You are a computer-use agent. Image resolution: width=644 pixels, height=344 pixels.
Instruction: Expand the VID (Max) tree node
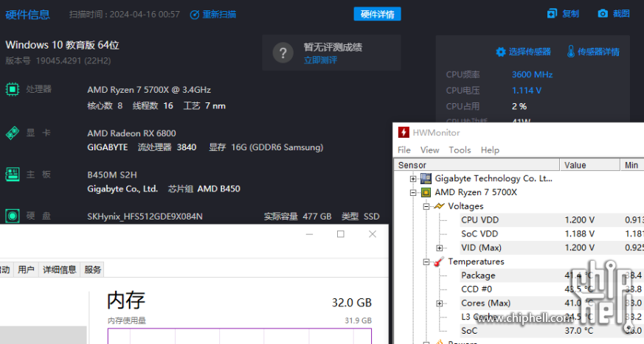click(x=440, y=248)
